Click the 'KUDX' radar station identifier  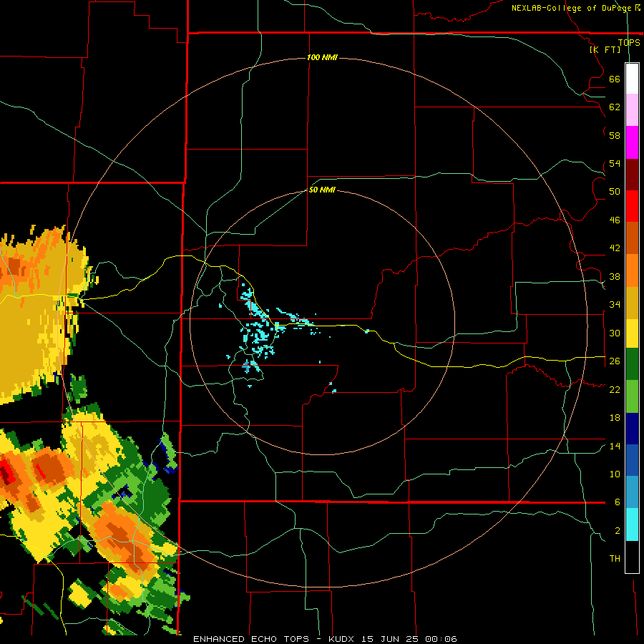click(341, 639)
